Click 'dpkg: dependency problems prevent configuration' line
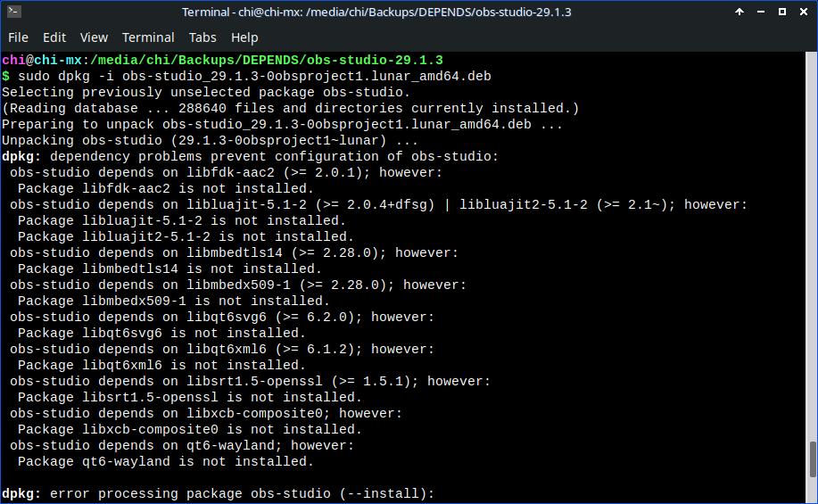Viewport: 818px width, 504px height. (x=251, y=156)
